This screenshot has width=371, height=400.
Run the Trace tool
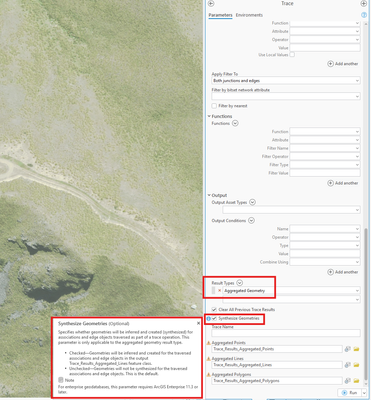(350, 393)
